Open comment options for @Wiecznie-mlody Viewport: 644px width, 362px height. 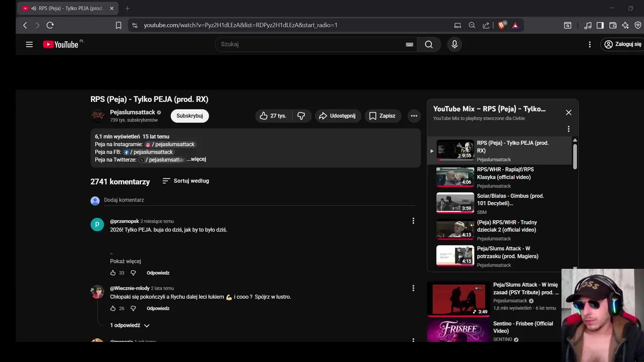(x=413, y=288)
